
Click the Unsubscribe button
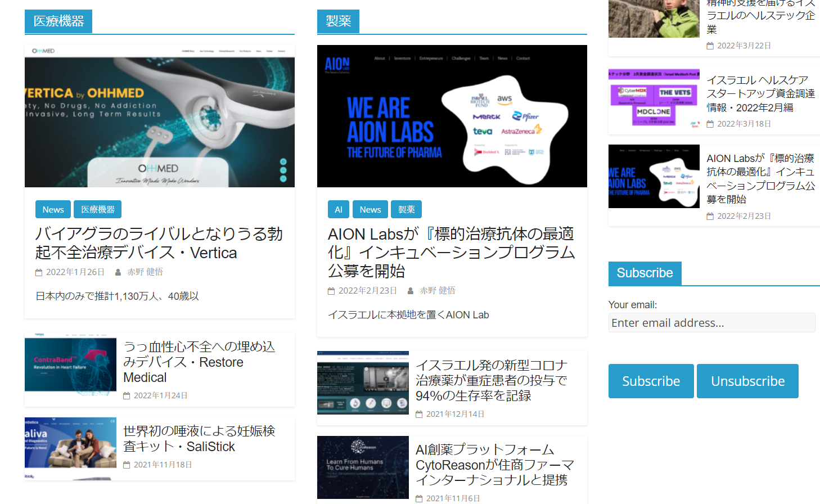coord(747,381)
